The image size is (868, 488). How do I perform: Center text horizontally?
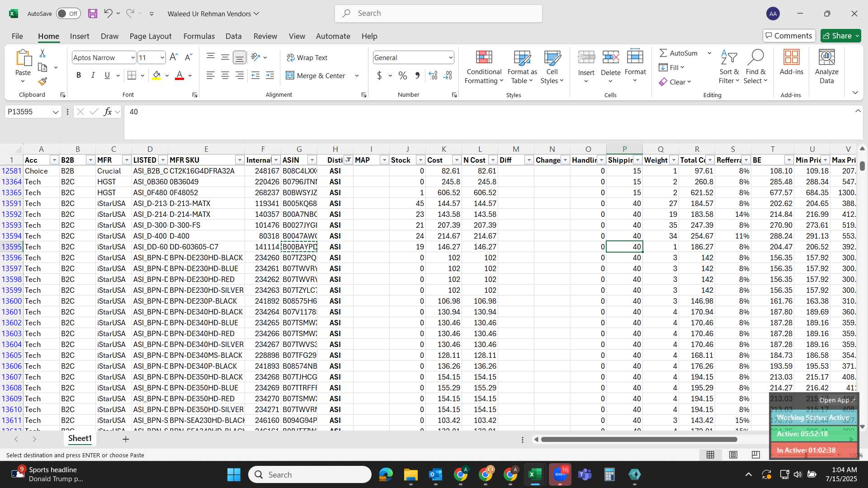[x=225, y=75]
